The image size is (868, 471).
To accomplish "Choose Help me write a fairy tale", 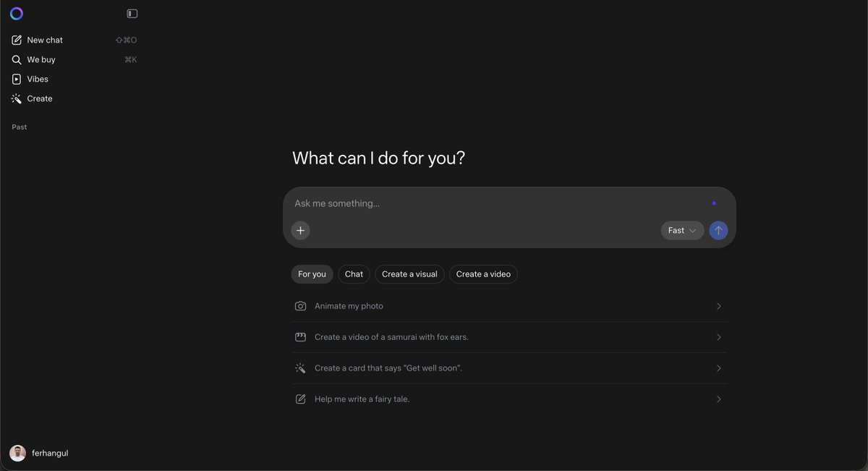I will 509,399.
